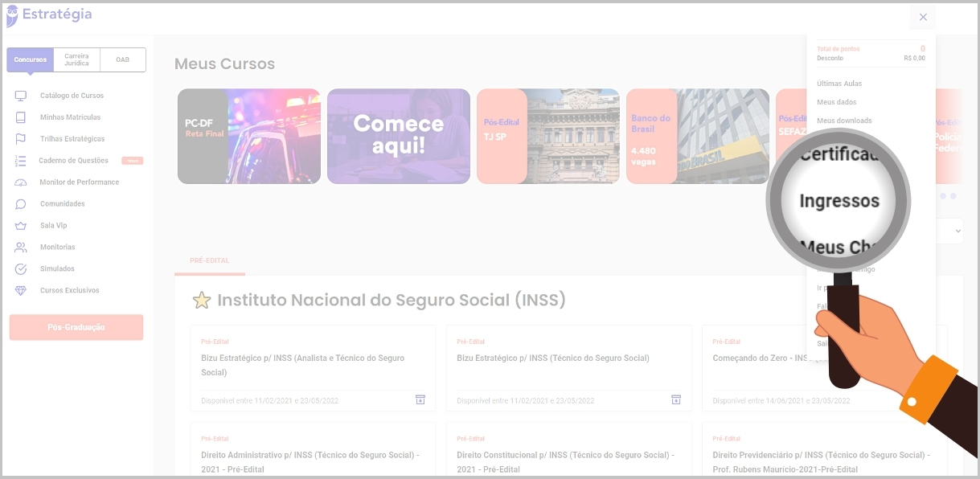980x479 pixels.
Task: Click the 'Meus Cursos' heading
Action: tap(224, 64)
